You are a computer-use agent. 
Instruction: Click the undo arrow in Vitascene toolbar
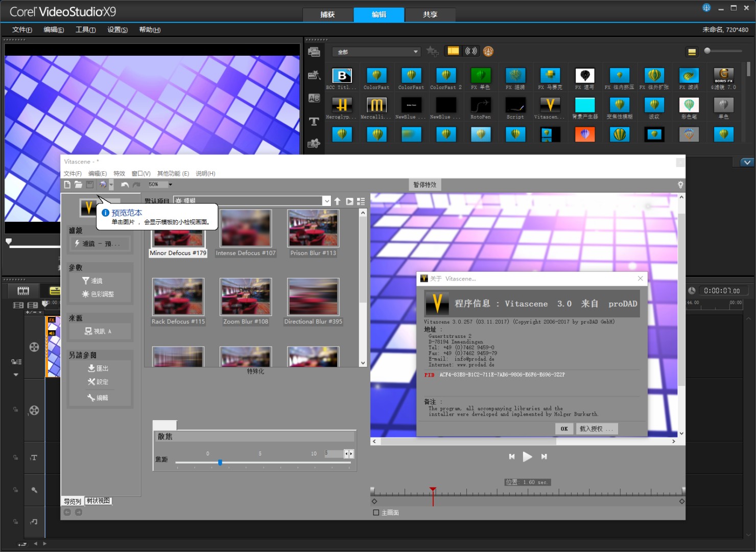[x=125, y=185]
